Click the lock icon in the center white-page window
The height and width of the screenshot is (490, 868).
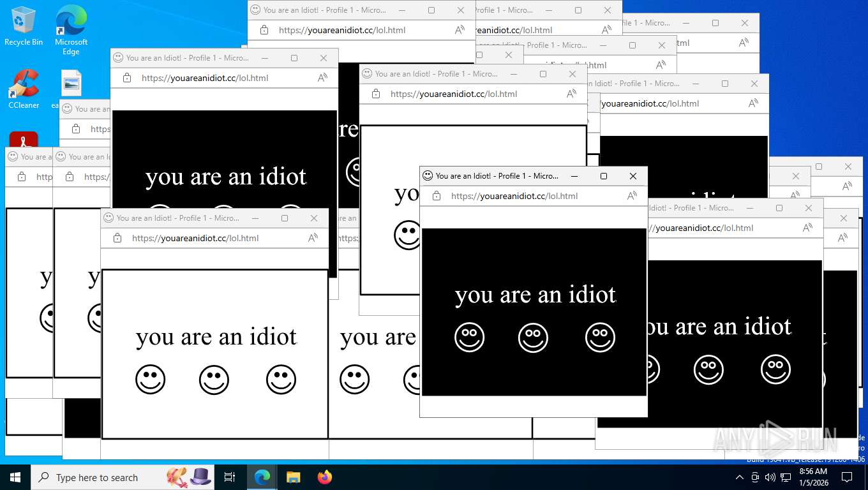tap(376, 94)
